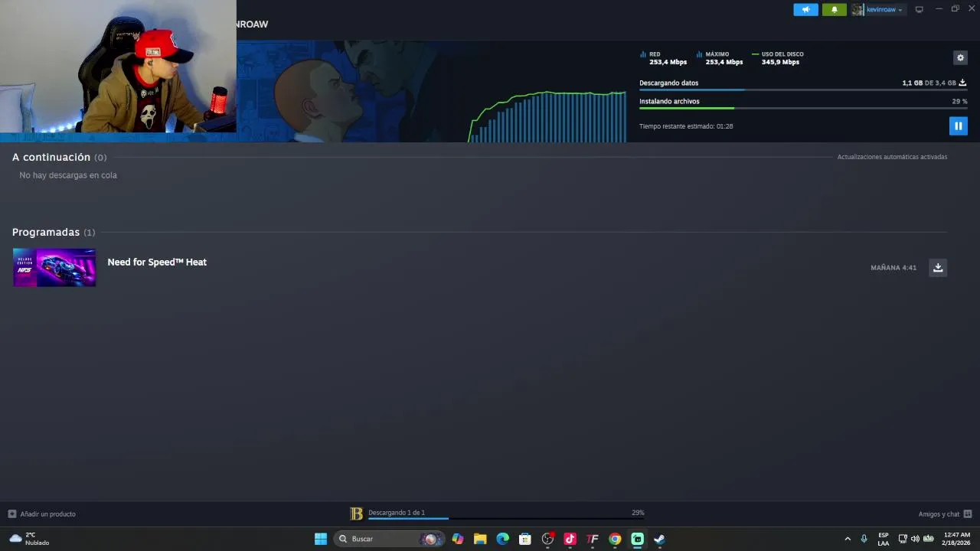Open Microsoft Store from the taskbar
Screen dimensions: 980x551
coord(525,539)
